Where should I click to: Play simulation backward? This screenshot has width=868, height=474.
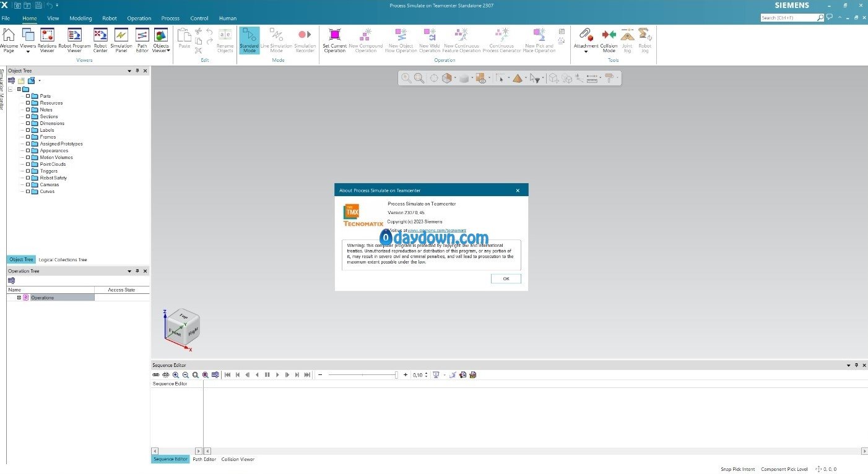point(258,375)
